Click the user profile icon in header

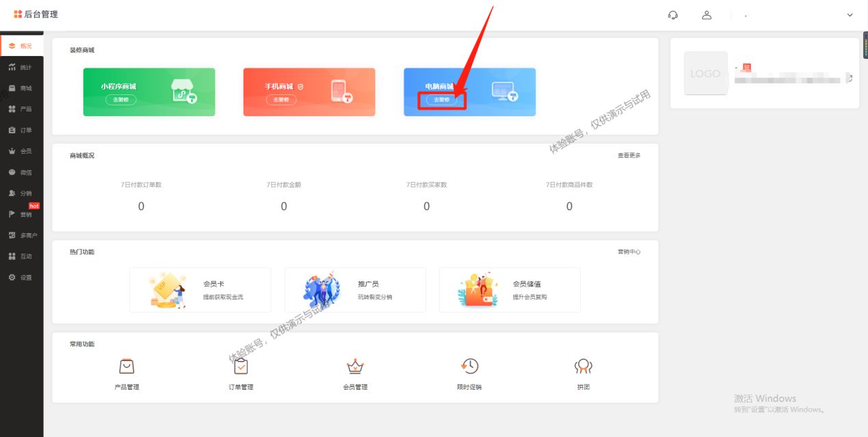coord(707,15)
